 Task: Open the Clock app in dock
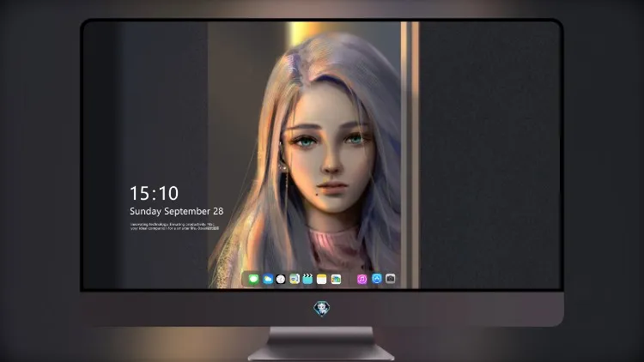pos(281,279)
